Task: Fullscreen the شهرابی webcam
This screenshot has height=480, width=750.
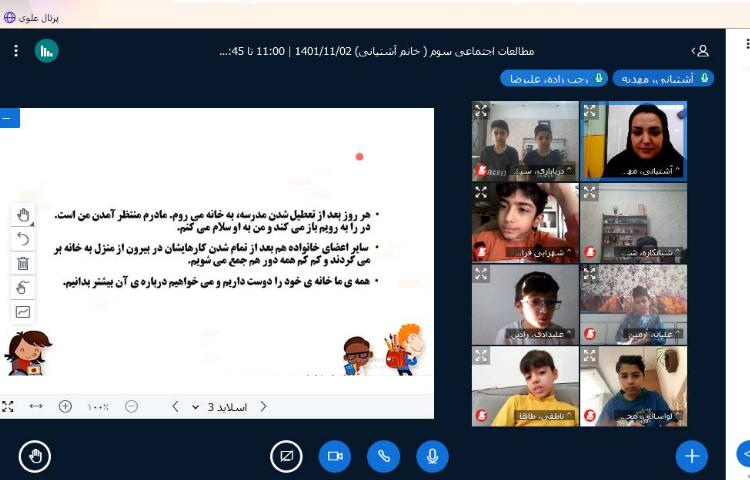Action: click(x=481, y=192)
